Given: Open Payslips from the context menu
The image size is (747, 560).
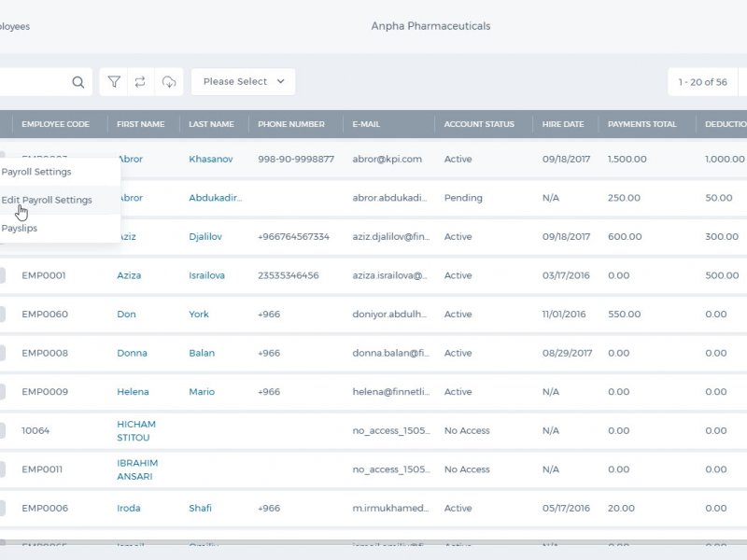Looking at the screenshot, I should 19,228.
